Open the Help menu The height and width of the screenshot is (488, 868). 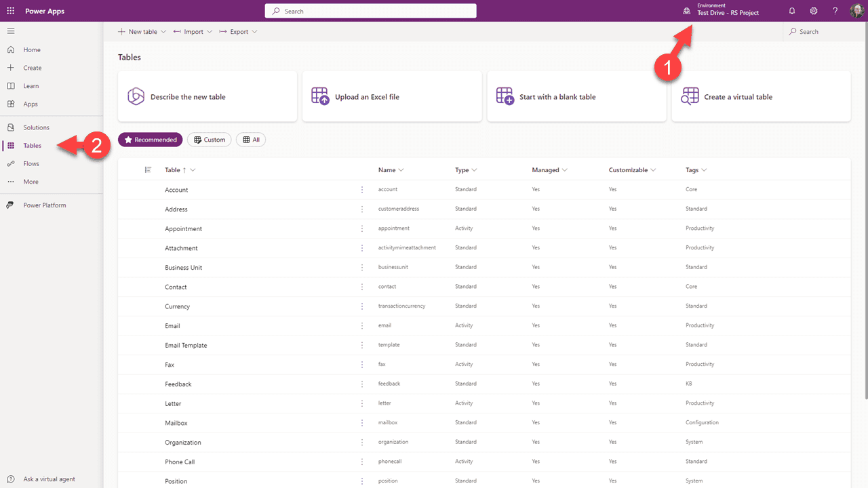pyautogui.click(x=835, y=11)
